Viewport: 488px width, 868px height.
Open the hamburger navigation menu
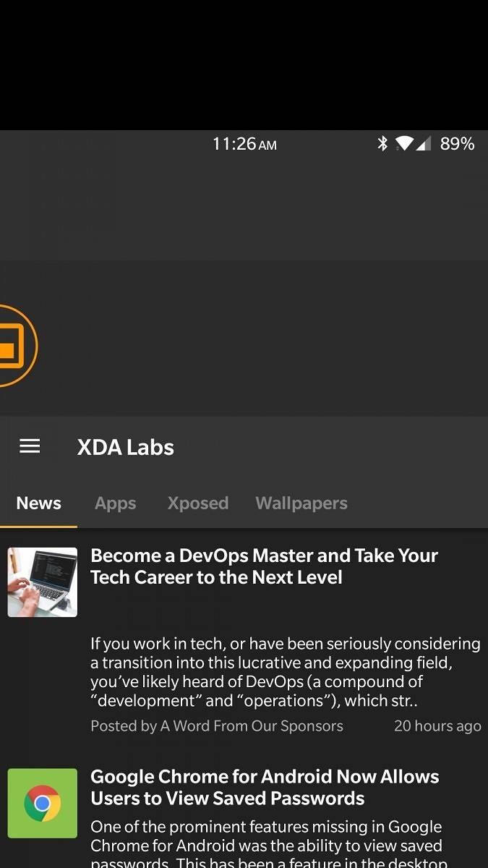point(30,446)
